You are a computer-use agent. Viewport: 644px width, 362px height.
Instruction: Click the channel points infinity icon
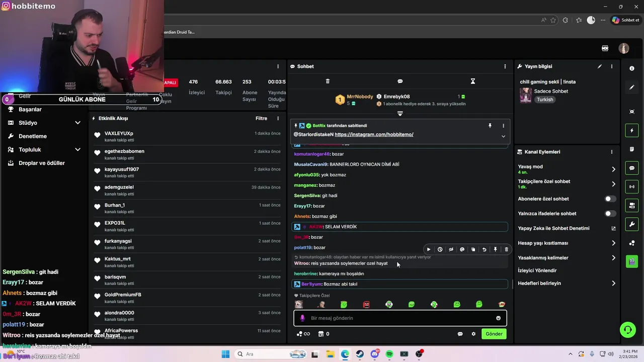[303, 334]
